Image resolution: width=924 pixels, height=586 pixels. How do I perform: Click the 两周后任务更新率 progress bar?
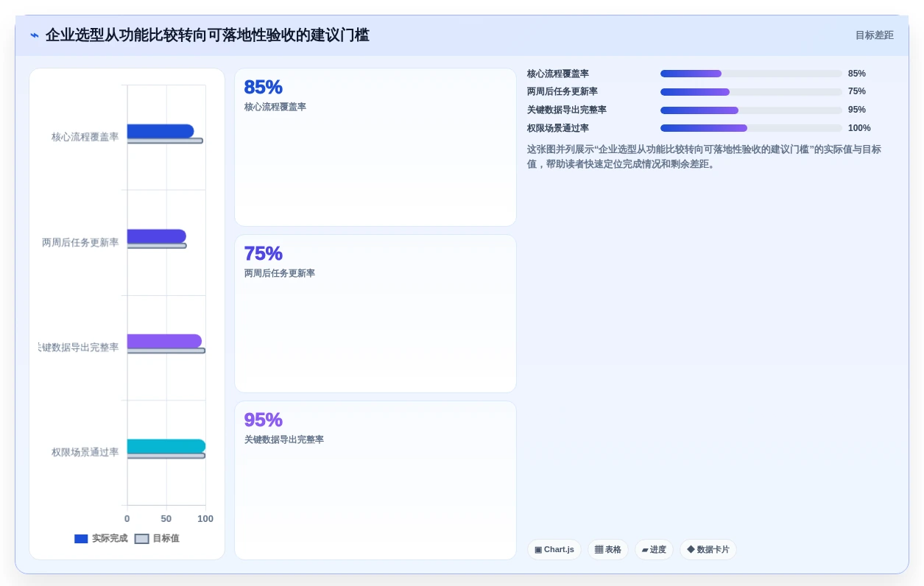tap(751, 92)
